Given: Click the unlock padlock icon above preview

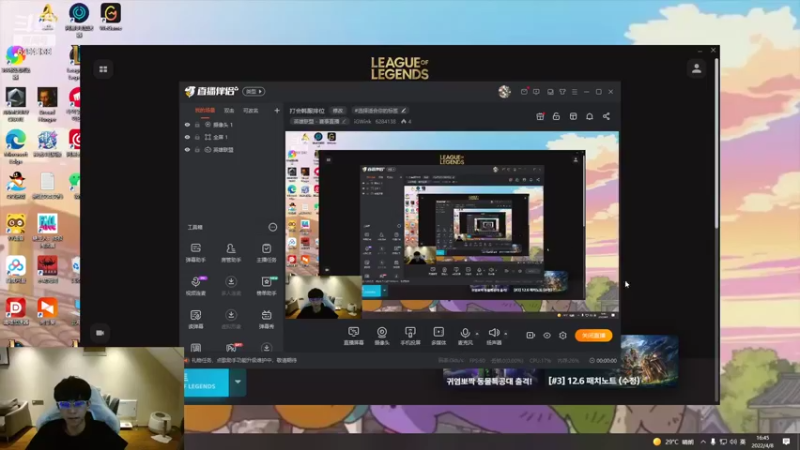Looking at the screenshot, I should point(556,116).
